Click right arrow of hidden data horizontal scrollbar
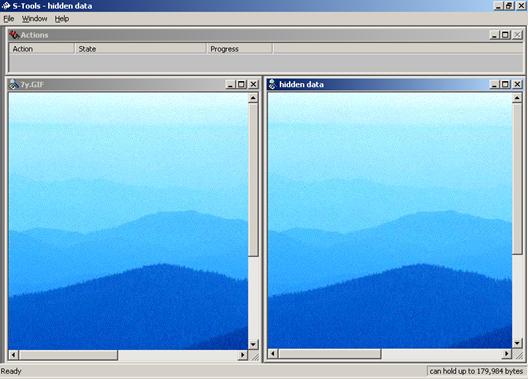528x379 pixels. tap(506, 354)
